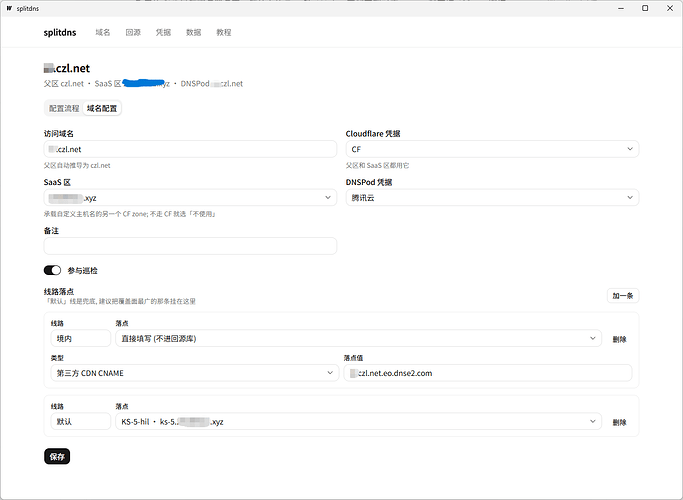This screenshot has height=500, width=683.
Task: Open the 凭据 navigation tab
Action: pos(163,33)
